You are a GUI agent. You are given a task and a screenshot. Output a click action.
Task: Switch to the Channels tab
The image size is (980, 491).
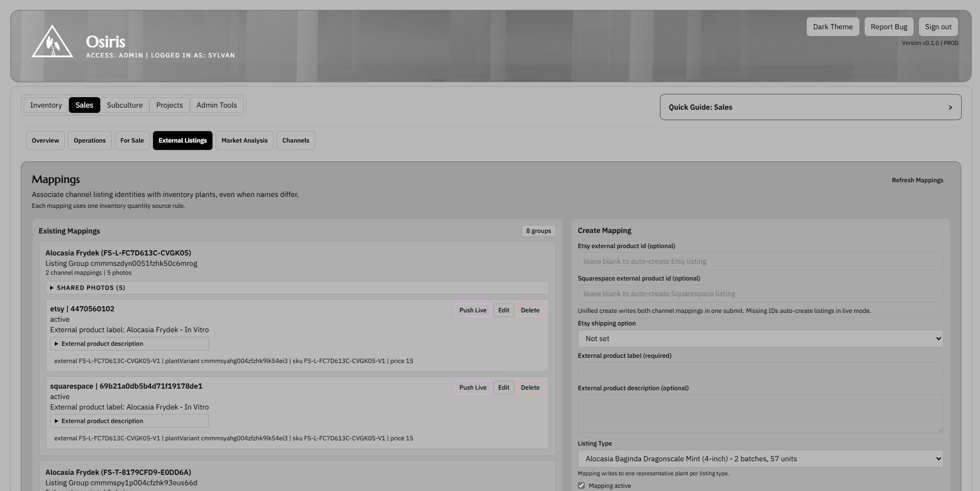[296, 140]
